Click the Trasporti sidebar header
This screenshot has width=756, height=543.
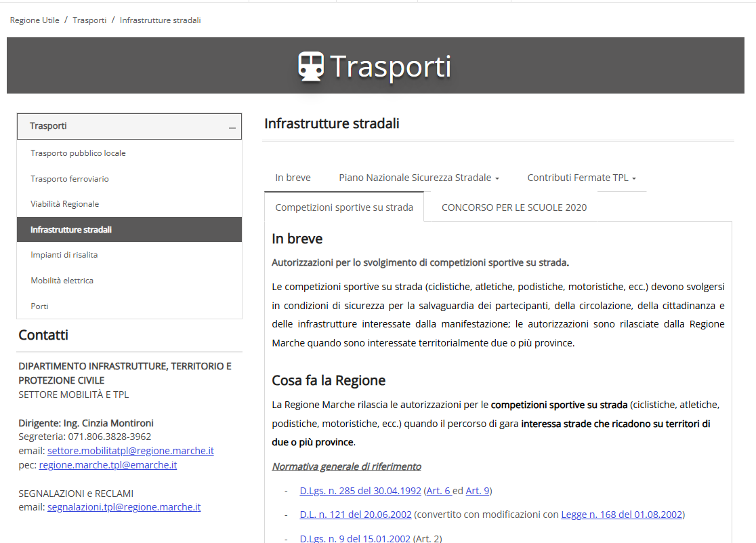129,127
